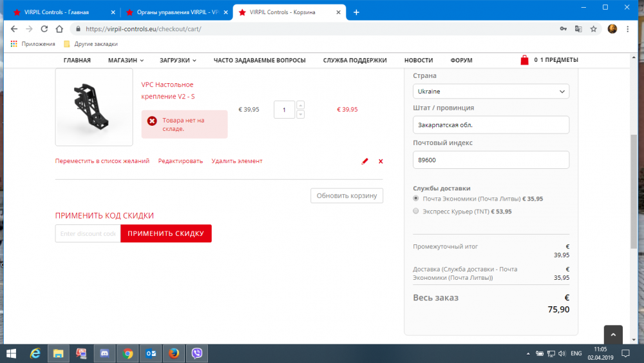Click the quantity input box
Image resolution: width=644 pixels, height=363 pixels.
[284, 110]
